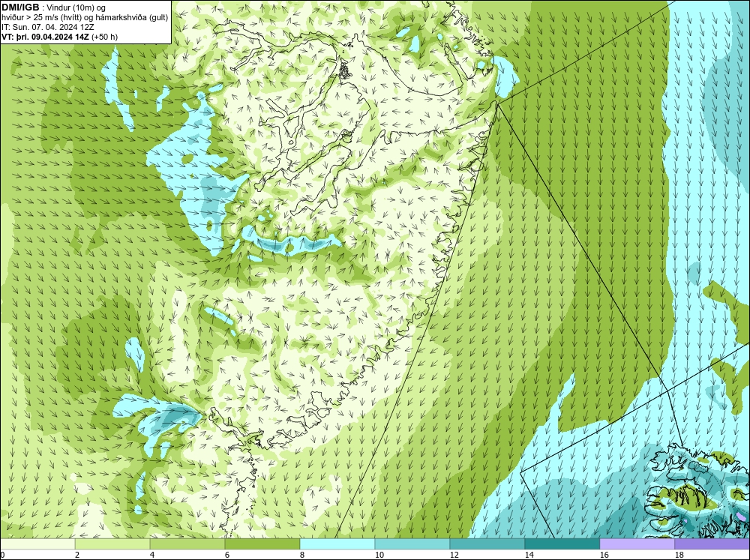Click the 6–8 m/s dark green legend color

(x=262, y=544)
